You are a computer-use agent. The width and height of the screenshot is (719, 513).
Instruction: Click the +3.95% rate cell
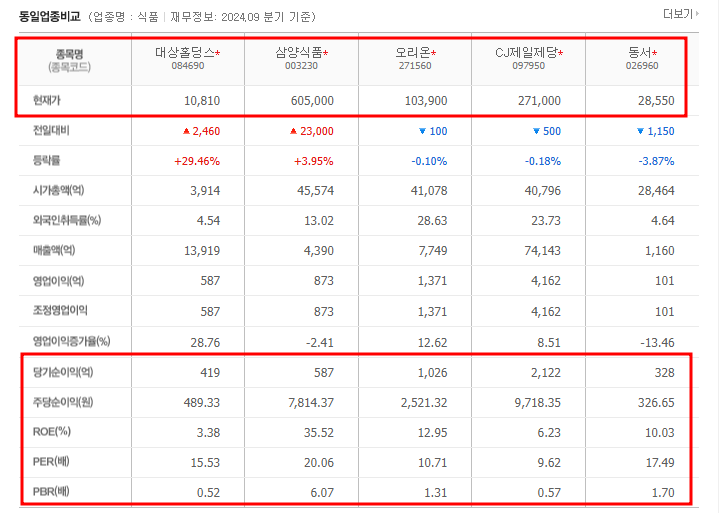pos(314,161)
